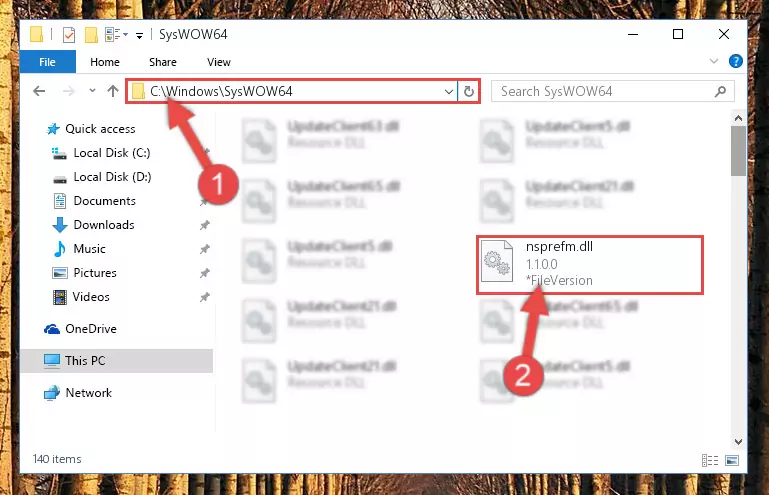
Task: Open the Customize Quick Access Toolbar arrow
Action: tap(139, 35)
